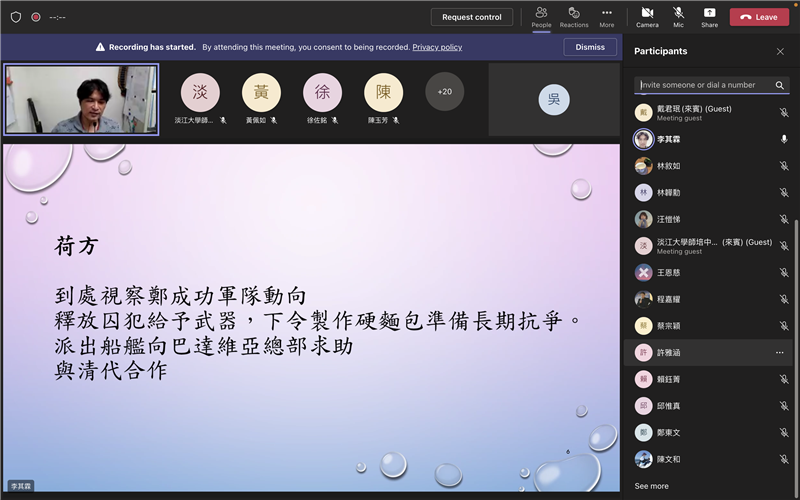This screenshot has width=800, height=500.
Task: Click the muted mic icon beside 林叙如
Action: [784, 166]
